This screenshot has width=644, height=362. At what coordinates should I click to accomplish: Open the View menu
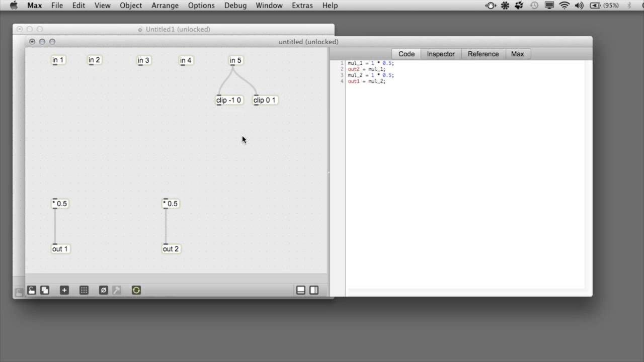102,6
